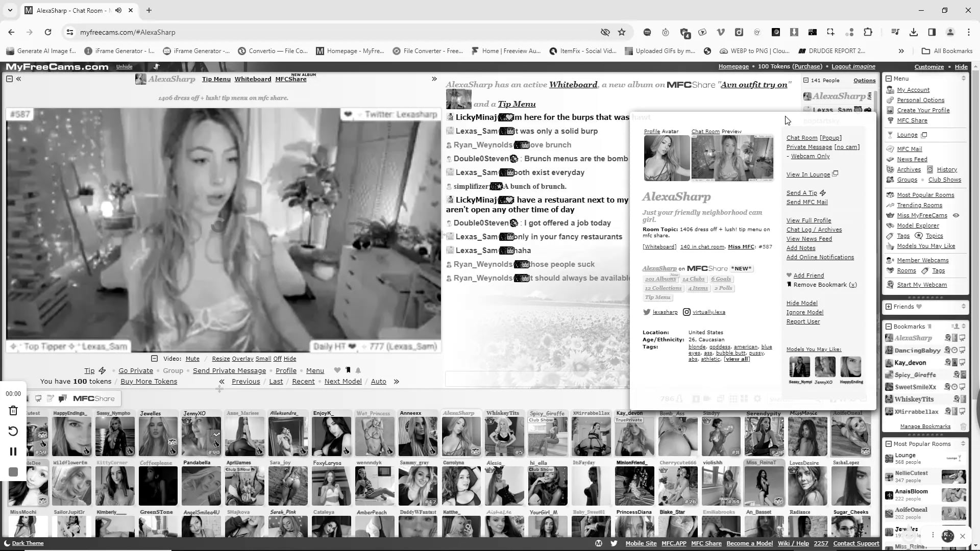This screenshot has width=980, height=551.
Task: Stop the screen recording
Action: [13, 472]
